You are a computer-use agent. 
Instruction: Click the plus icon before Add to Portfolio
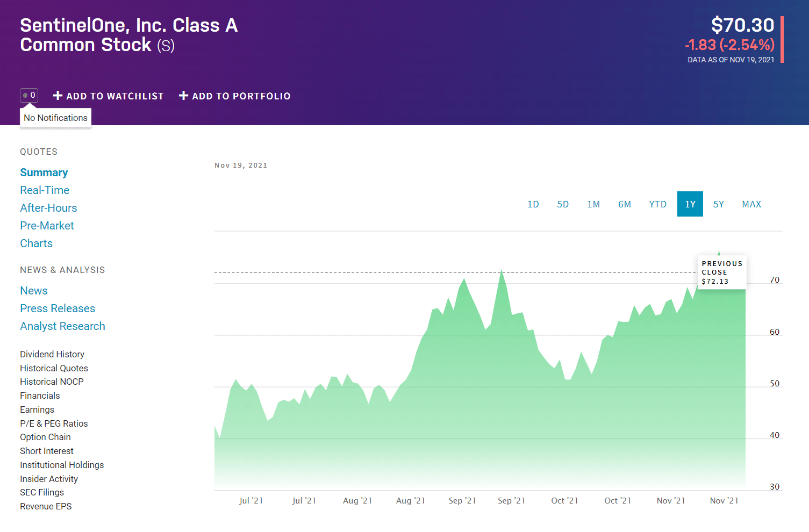184,96
